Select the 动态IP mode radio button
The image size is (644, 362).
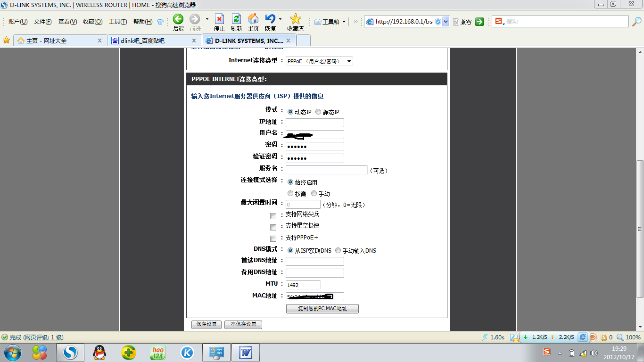tap(290, 112)
